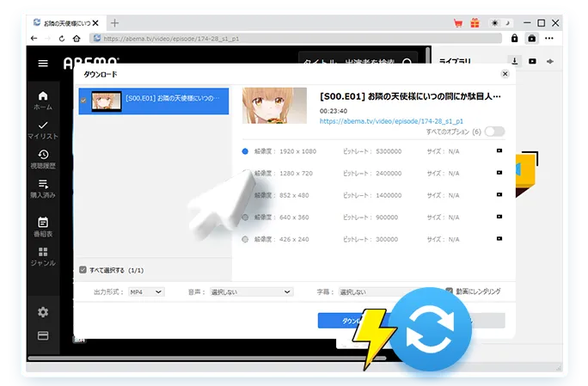Open a new tab with plus button
Image resolution: width=588 pixels, height=386 pixels.
(114, 23)
